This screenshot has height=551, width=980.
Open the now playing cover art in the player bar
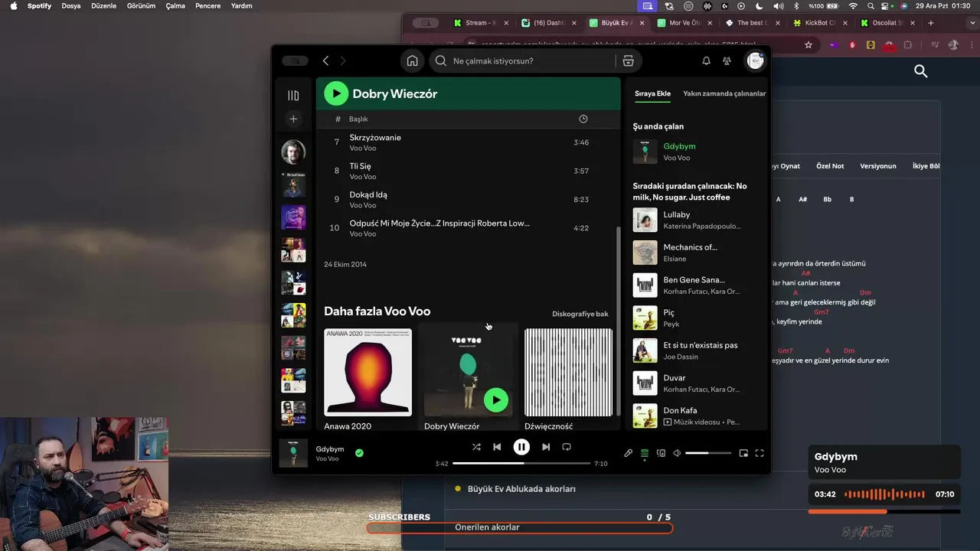[x=293, y=453]
